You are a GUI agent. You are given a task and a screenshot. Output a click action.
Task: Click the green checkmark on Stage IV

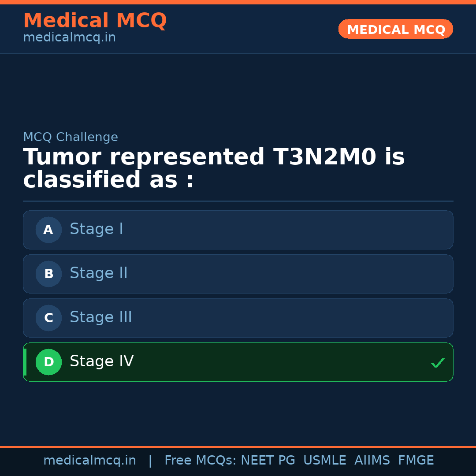[x=437, y=363]
